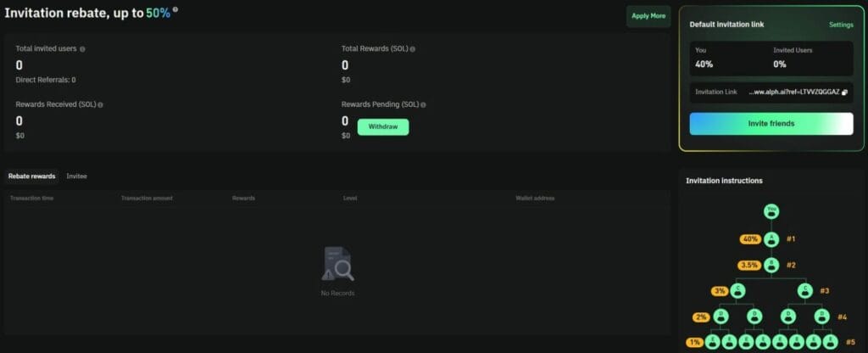
Task: Click info icon beside Invitation rebate title
Action: 175,9
